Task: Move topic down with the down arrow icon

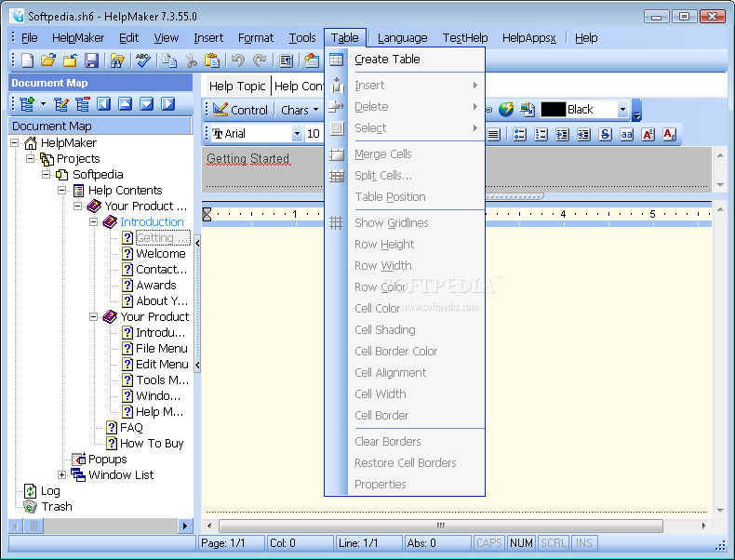Action: click(147, 103)
